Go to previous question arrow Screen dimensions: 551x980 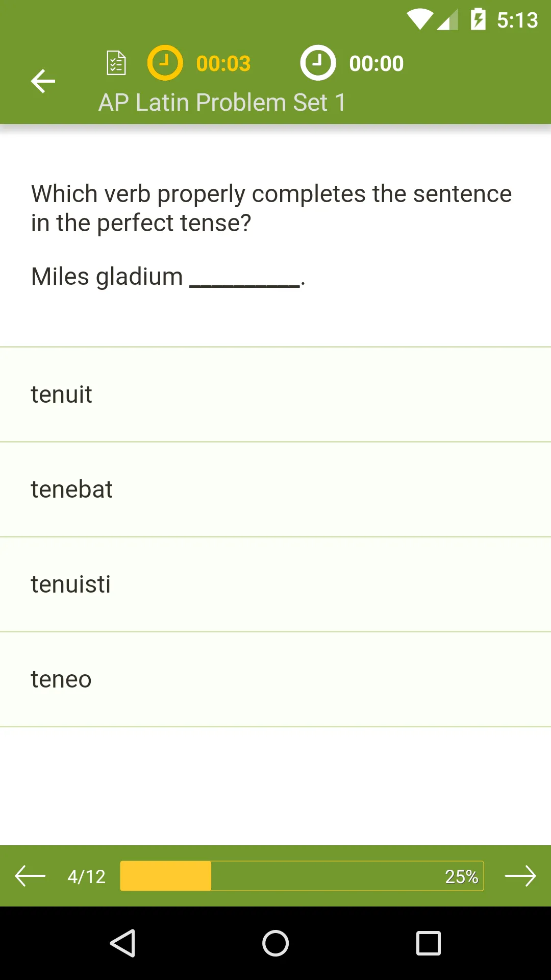coord(30,876)
